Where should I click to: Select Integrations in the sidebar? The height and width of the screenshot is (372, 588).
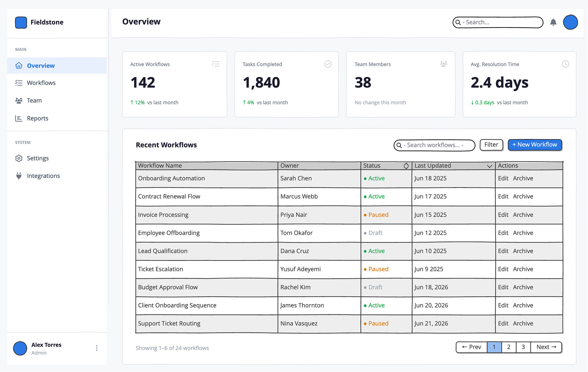click(x=57, y=176)
